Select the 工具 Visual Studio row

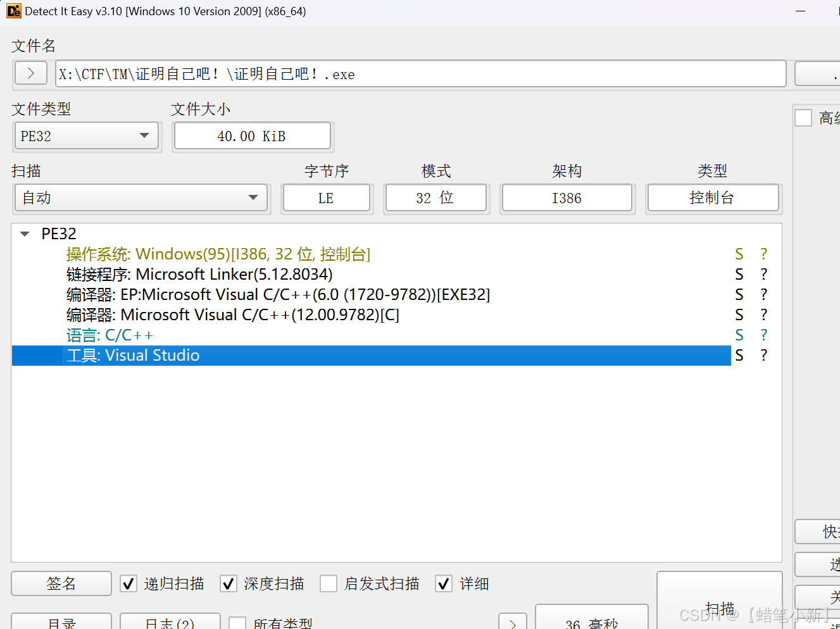371,356
